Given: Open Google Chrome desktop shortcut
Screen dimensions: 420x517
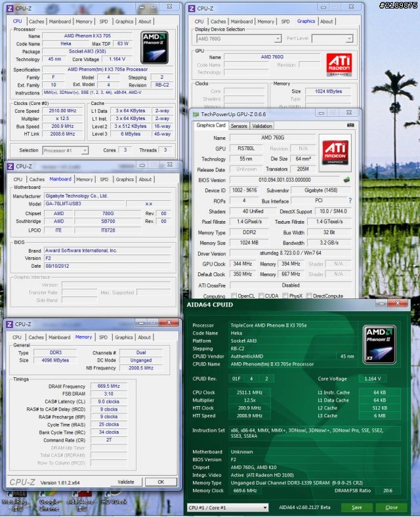Looking at the screenshot, I should click(x=49, y=502).
